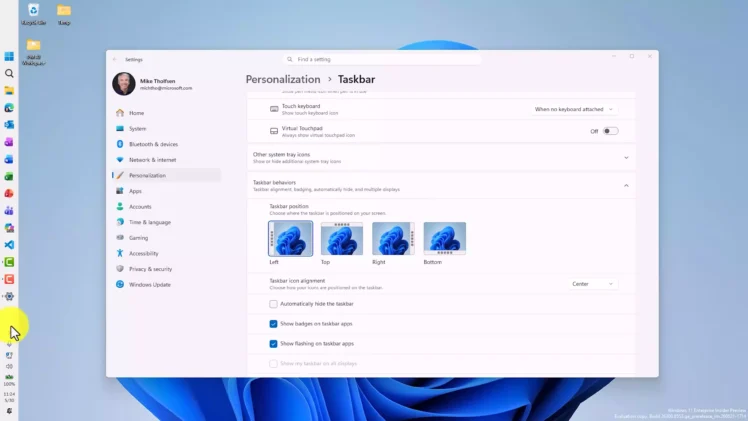This screenshot has width=748, height=421.
Task: Check Automatically hide the taskbar
Action: tap(273, 304)
